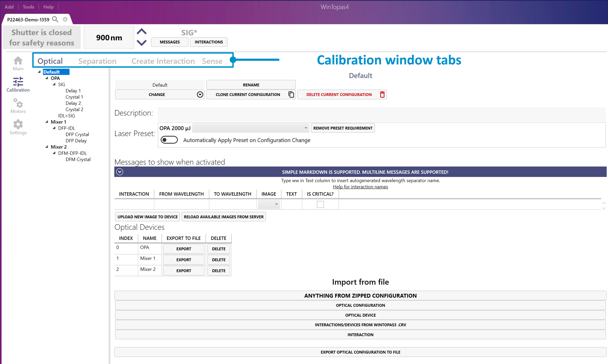The image size is (608, 364).
Task: Decrease wavelength using the down chevron
Action: 142,43
